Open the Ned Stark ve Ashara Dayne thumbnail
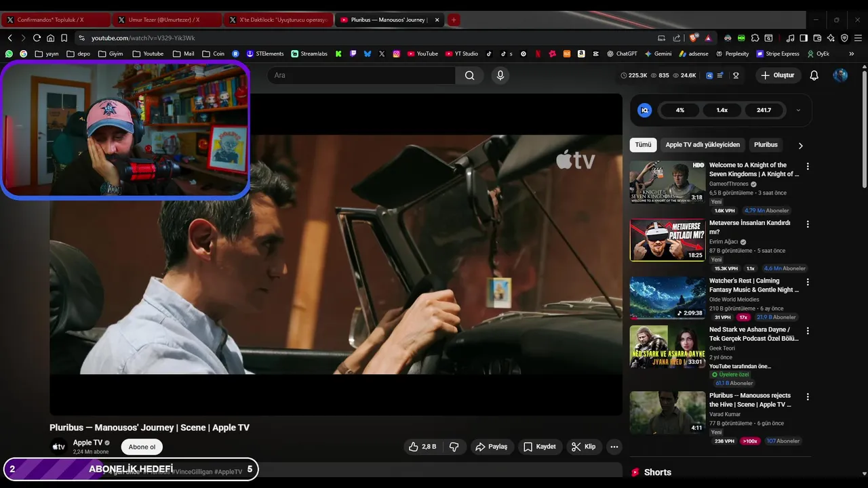Screen dimensions: 868x488 tap(667, 347)
